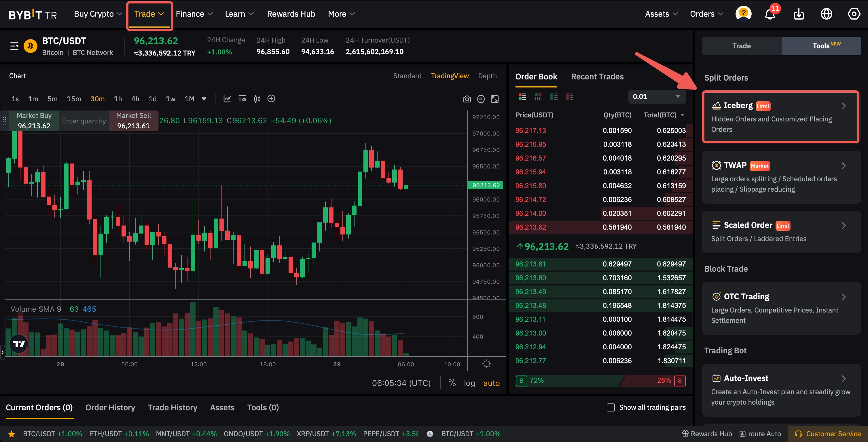The height and width of the screenshot is (442, 868).
Task: Click the add-chart plus circle icon
Action: tap(271, 99)
